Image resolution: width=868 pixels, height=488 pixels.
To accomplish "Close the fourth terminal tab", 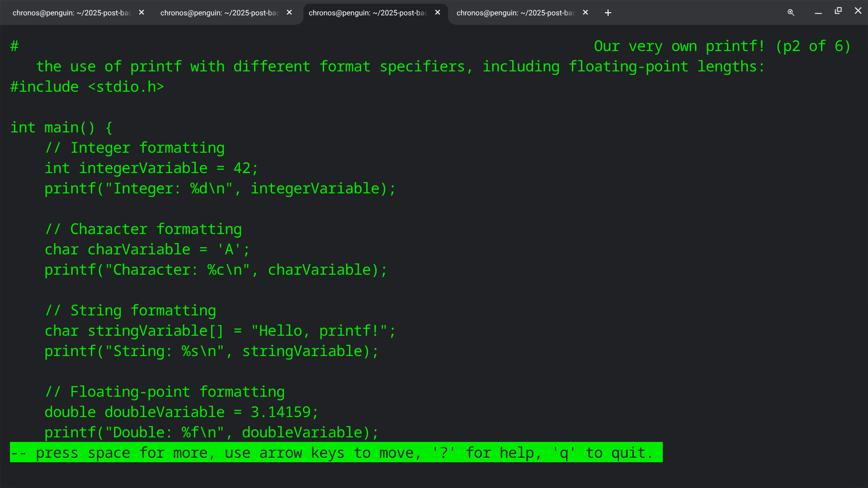I will click(x=585, y=13).
